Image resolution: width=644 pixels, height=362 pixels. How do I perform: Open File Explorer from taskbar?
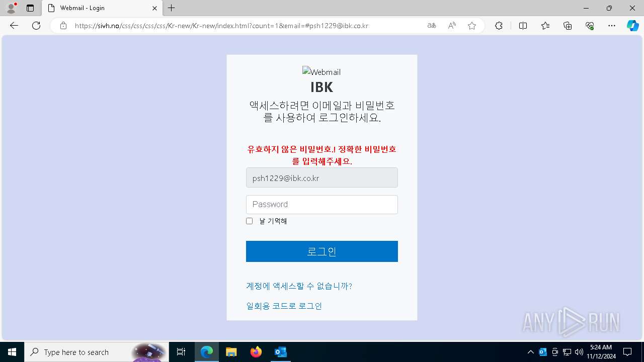coord(231,352)
